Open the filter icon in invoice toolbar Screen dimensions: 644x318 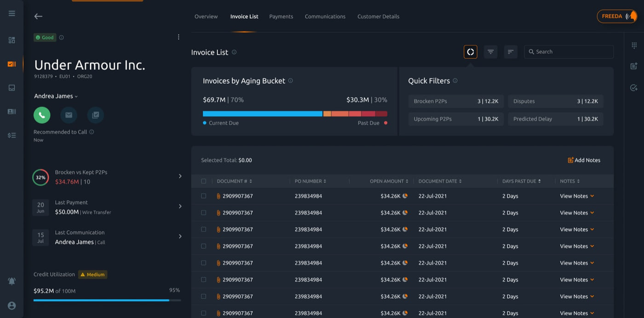(x=491, y=52)
